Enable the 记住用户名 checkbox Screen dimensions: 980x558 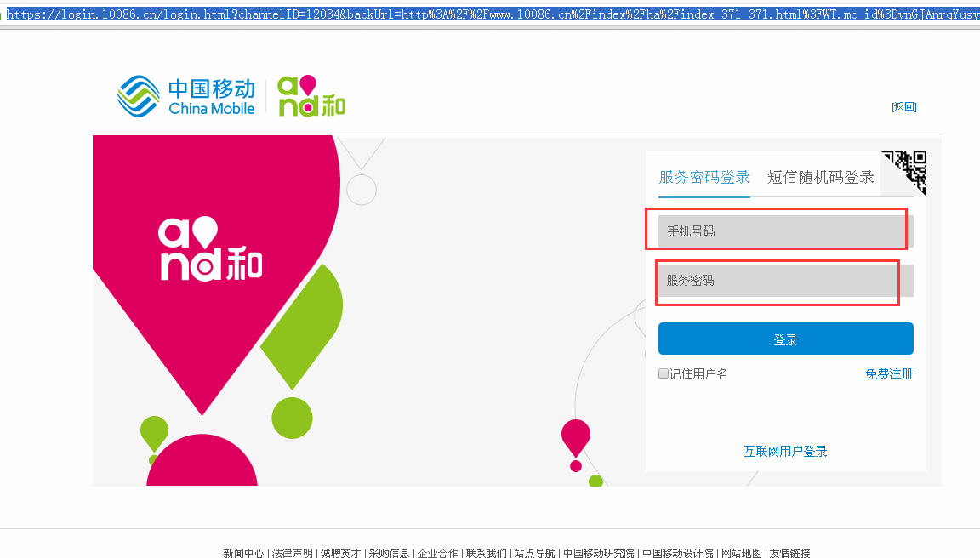(663, 373)
